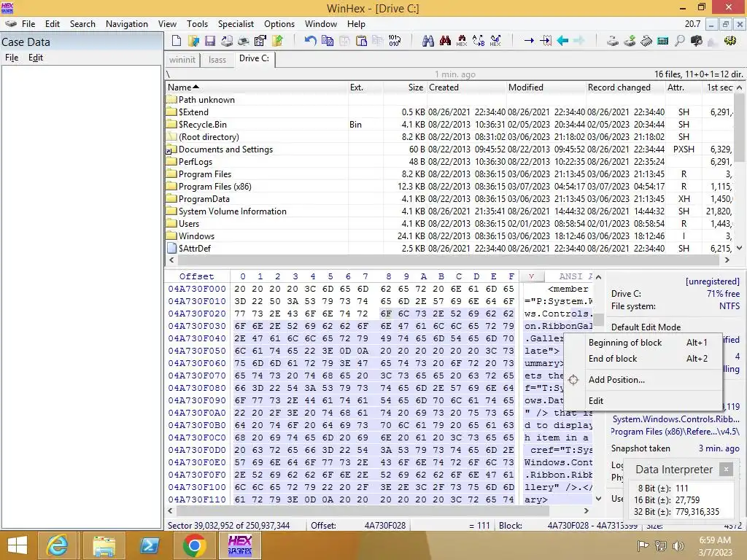Undo the last action with the blue arrow
Image resolution: width=747 pixels, height=560 pixels.
tap(311, 41)
